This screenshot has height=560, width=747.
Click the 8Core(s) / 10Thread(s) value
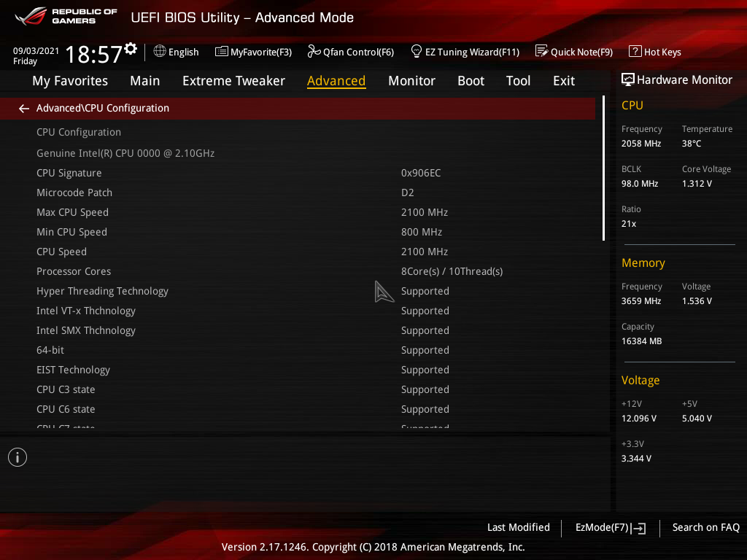coord(452,271)
